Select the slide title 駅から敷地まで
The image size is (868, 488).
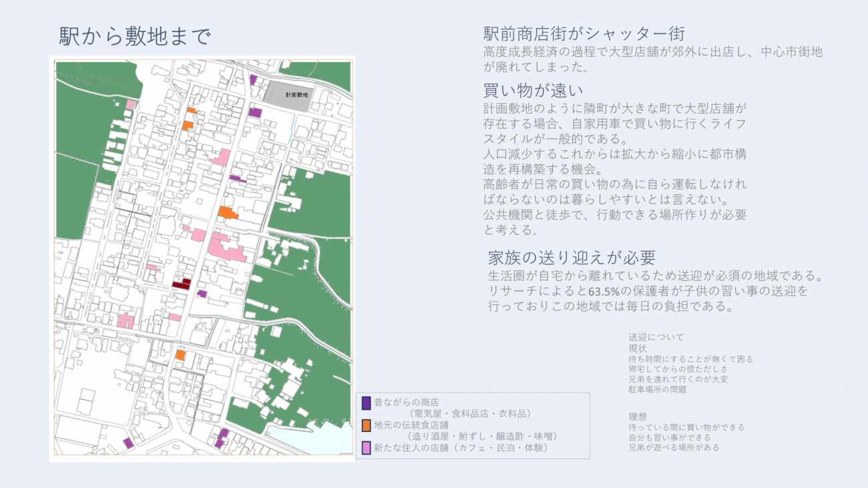coord(135,36)
